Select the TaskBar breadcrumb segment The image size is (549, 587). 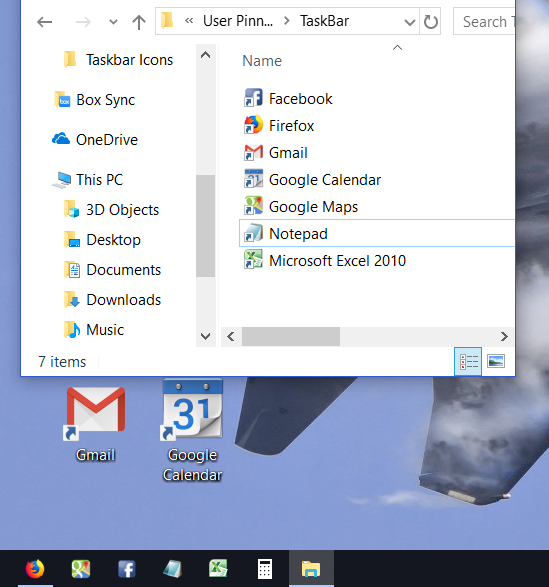324,21
